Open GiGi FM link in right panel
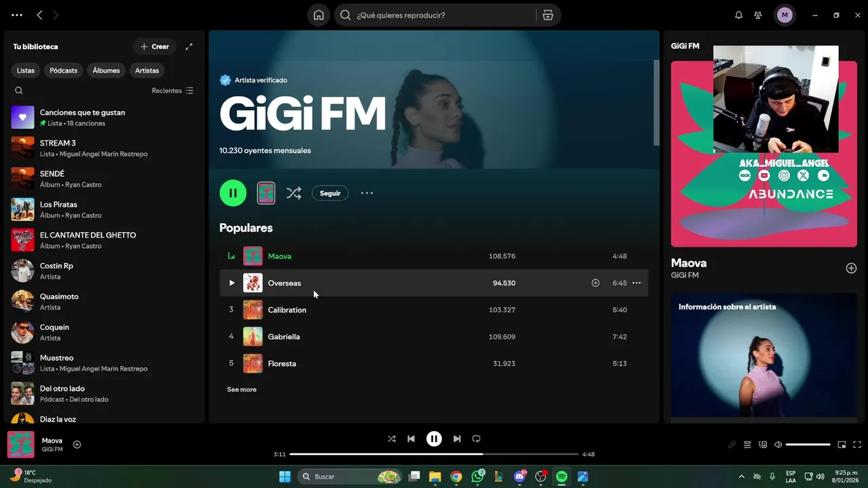868x488 pixels. [x=684, y=275]
